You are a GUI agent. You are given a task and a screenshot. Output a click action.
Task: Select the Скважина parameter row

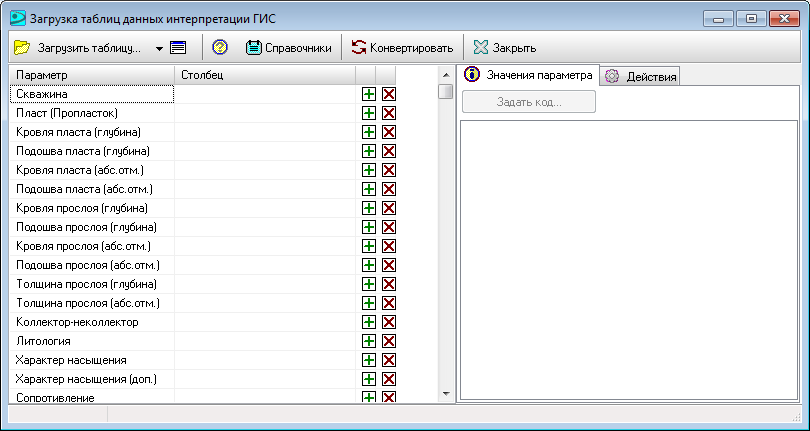point(92,94)
